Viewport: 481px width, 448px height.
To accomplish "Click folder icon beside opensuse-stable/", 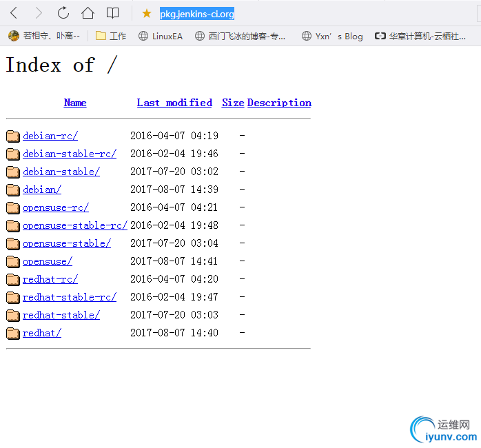I will [13, 244].
